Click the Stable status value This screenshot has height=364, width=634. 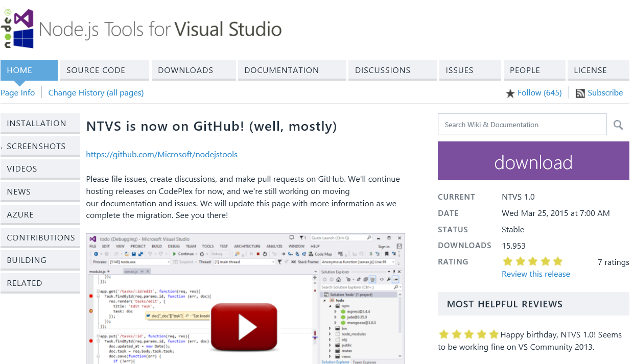point(513,230)
